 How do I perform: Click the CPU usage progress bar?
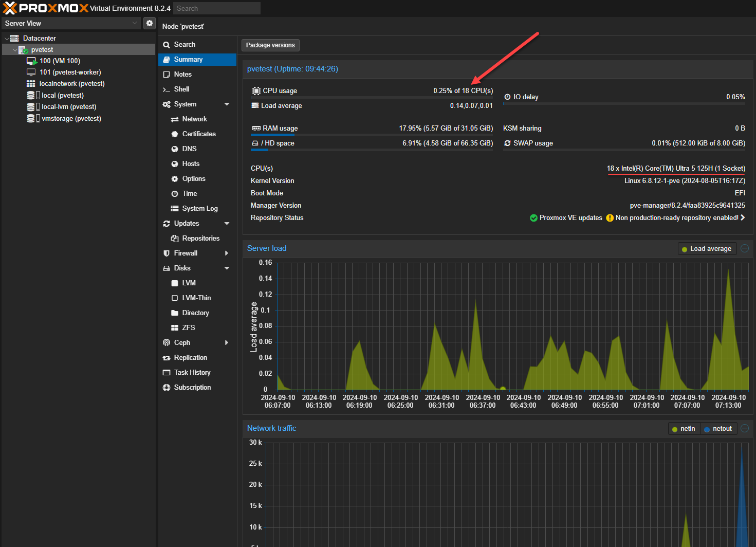coord(372,97)
